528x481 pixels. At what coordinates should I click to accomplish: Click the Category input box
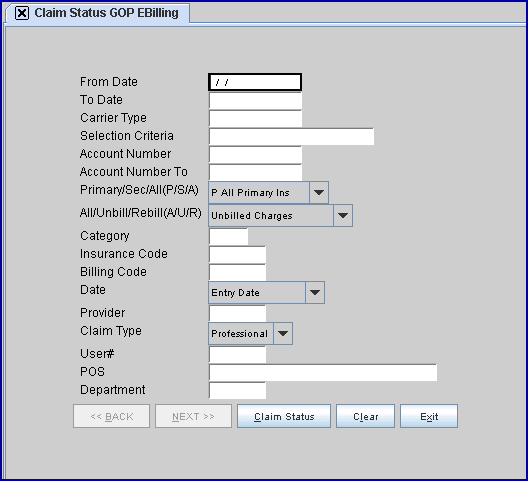(228, 236)
